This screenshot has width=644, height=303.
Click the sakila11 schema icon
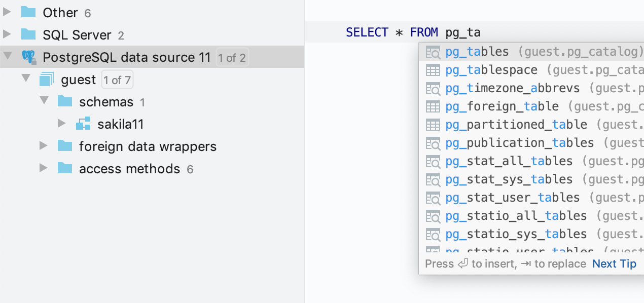pos(83,124)
